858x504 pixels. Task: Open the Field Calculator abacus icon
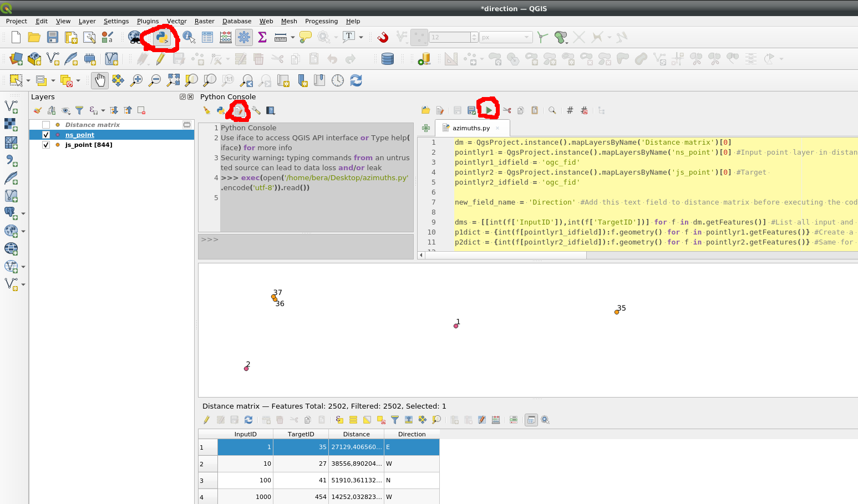[226, 37]
